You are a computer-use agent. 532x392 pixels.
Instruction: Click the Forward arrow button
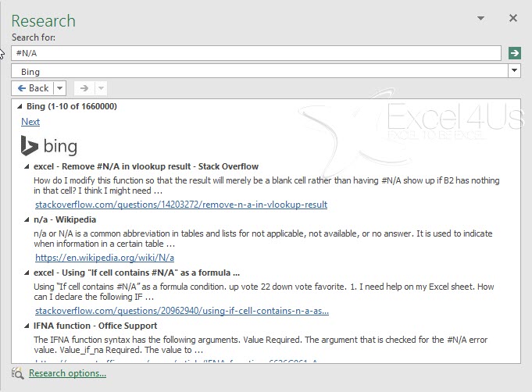tap(84, 88)
